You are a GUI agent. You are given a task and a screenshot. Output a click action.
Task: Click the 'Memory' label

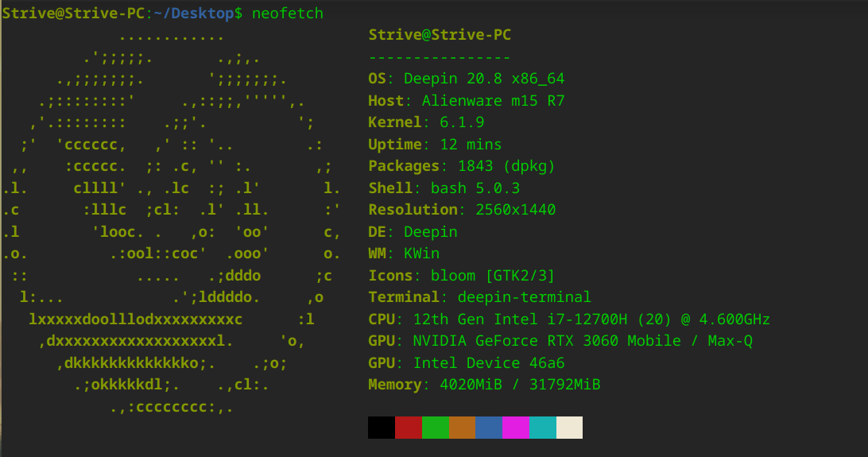coord(395,385)
